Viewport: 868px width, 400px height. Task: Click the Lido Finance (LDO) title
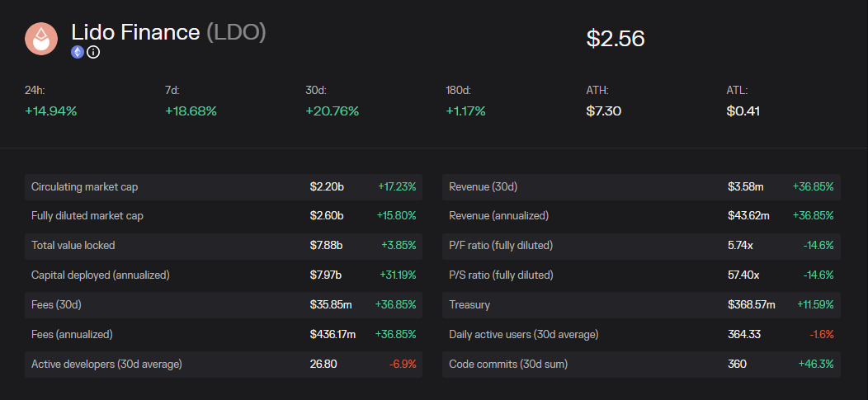tap(168, 32)
